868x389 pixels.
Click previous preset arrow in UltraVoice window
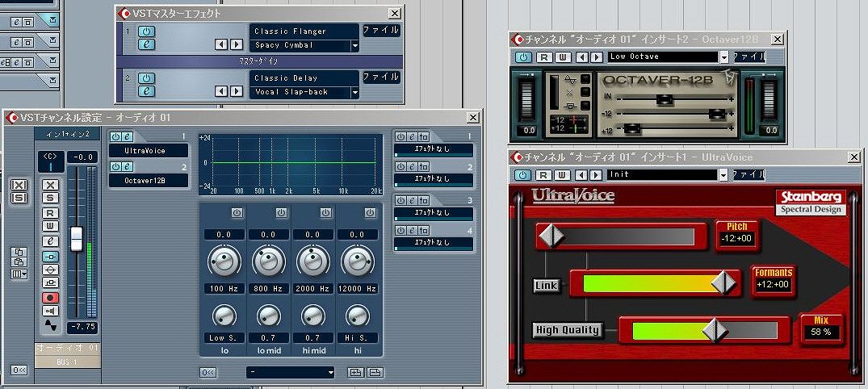click(581, 175)
